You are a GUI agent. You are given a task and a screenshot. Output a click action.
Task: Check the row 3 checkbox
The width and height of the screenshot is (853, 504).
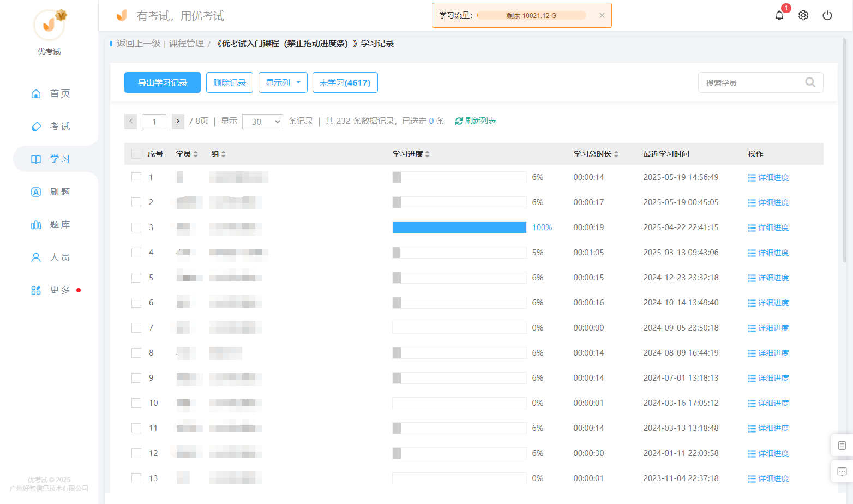point(136,227)
